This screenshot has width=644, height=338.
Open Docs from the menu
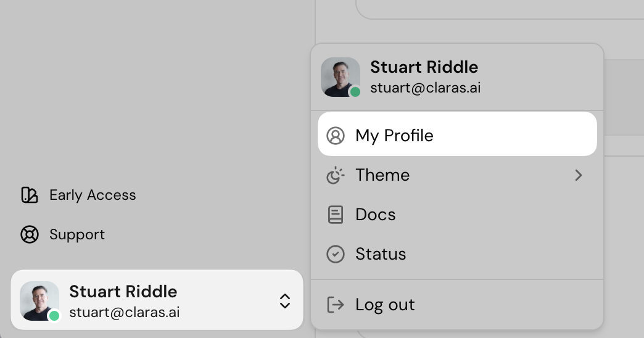457,215
